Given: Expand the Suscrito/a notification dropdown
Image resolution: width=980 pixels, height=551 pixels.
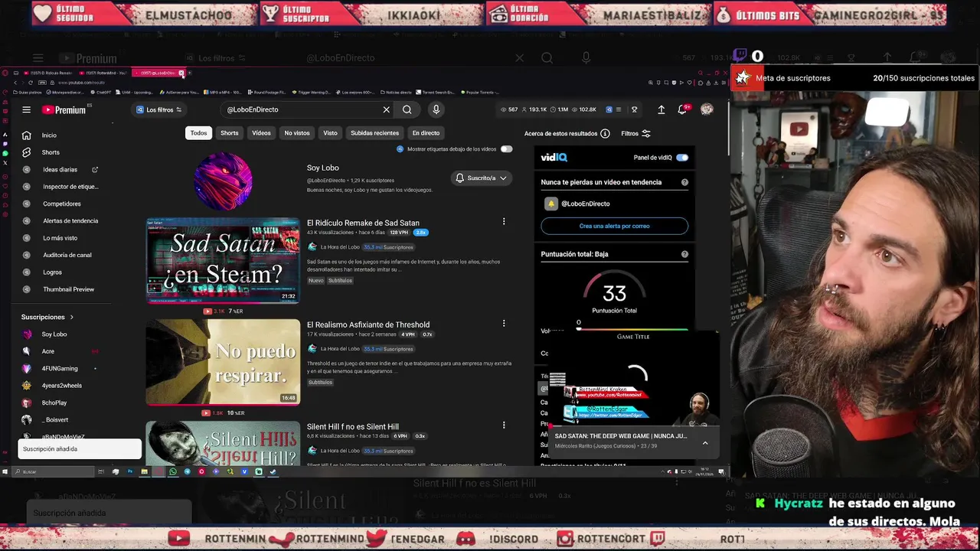Looking at the screenshot, I should (482, 178).
